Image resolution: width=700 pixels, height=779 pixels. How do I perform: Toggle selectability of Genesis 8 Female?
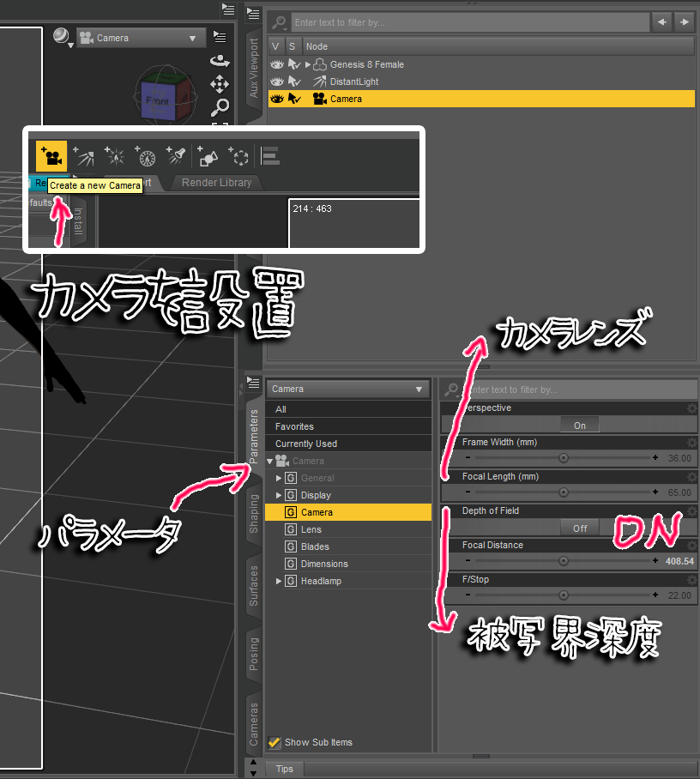pos(294,64)
